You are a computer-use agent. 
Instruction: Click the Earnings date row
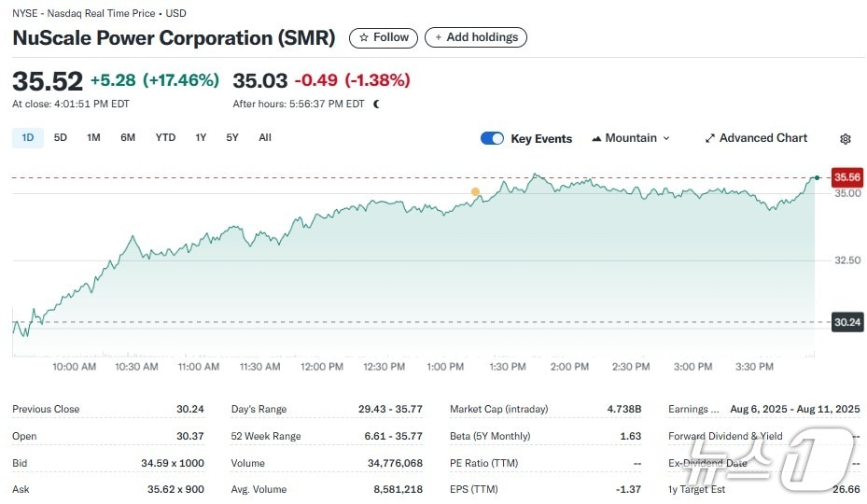[763, 409]
